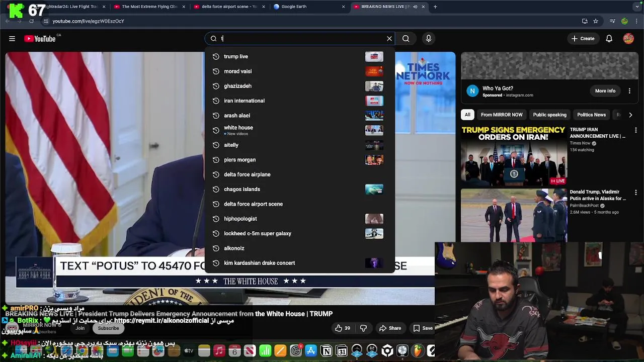
Task: Choose the 'delta force airport scene' suggestion
Action: coord(300,204)
